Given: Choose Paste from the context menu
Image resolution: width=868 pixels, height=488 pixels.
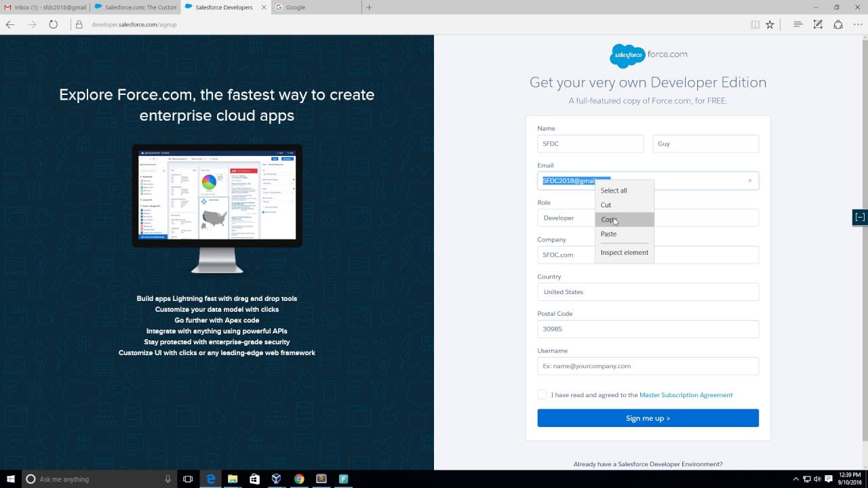Looking at the screenshot, I should (625, 234).
